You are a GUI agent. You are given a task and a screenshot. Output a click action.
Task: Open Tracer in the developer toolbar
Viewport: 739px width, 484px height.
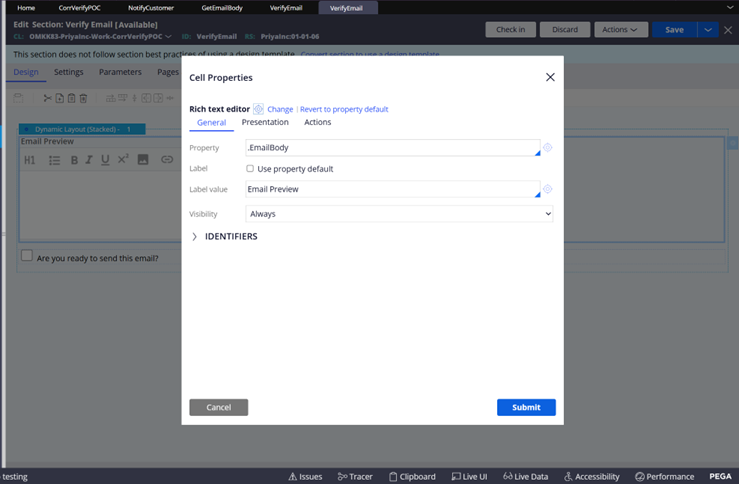(x=355, y=476)
